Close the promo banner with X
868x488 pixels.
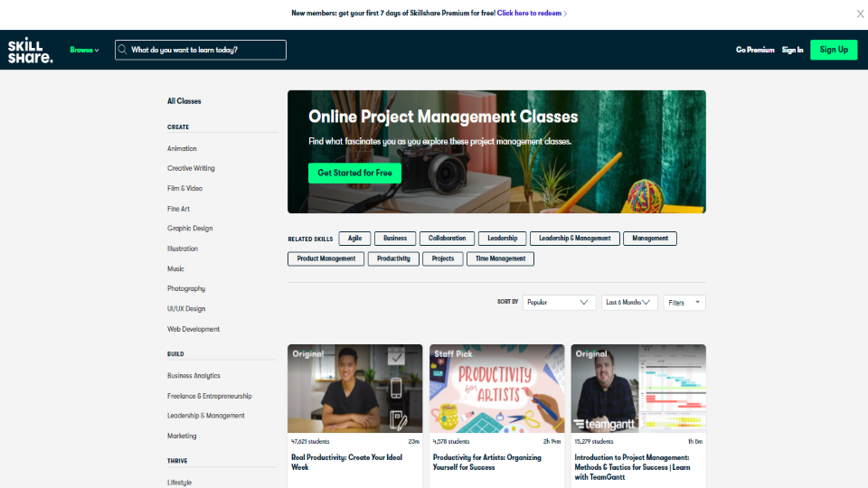pos(860,14)
